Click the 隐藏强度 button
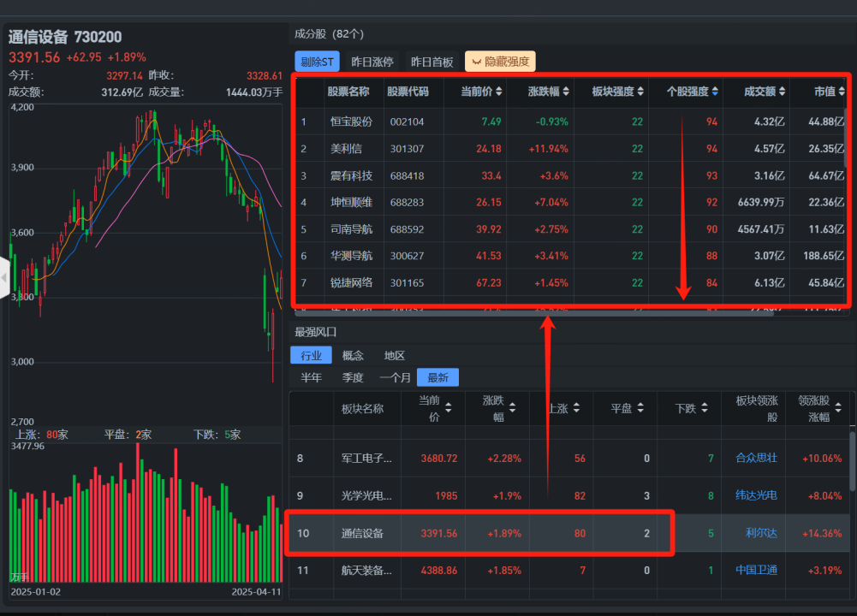857x616 pixels. coord(500,62)
